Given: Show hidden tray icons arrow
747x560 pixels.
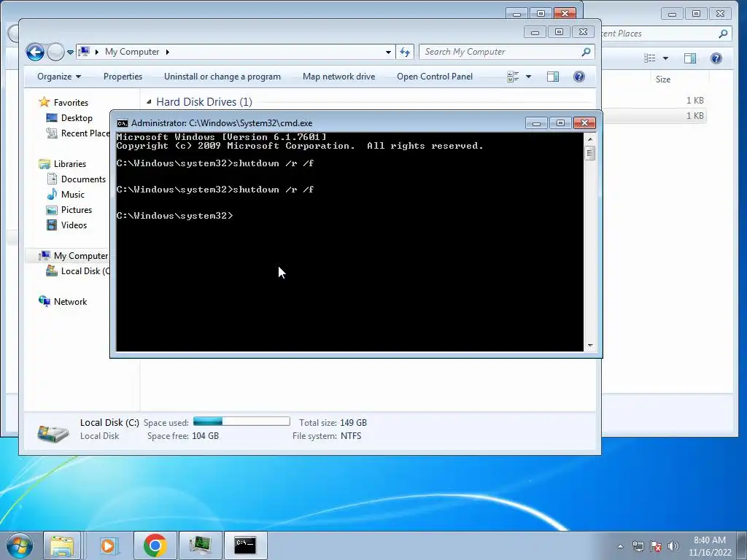Looking at the screenshot, I should point(620,546).
